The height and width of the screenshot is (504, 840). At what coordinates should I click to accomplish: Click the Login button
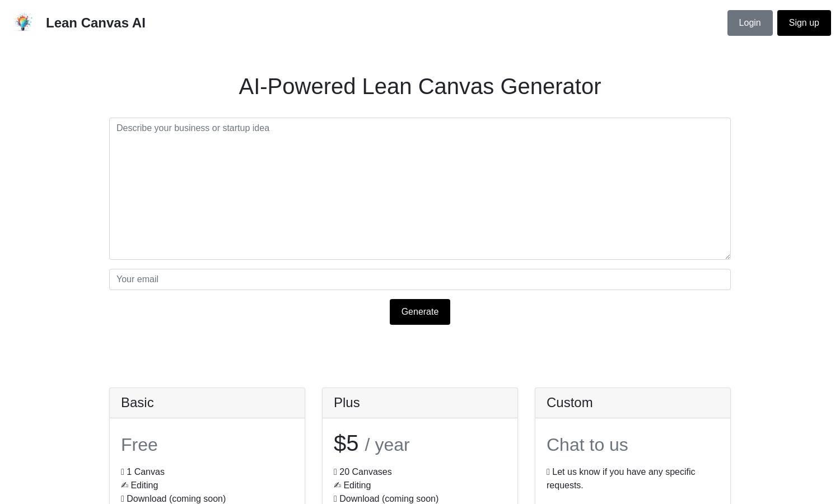pos(750,23)
